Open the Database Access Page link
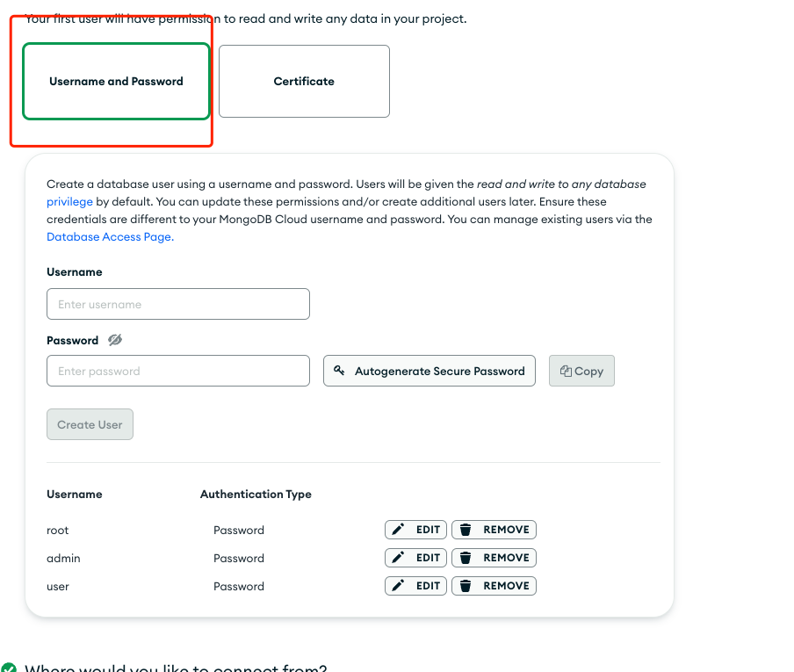Screen dimensions: 794x672 pyautogui.click(x=110, y=236)
